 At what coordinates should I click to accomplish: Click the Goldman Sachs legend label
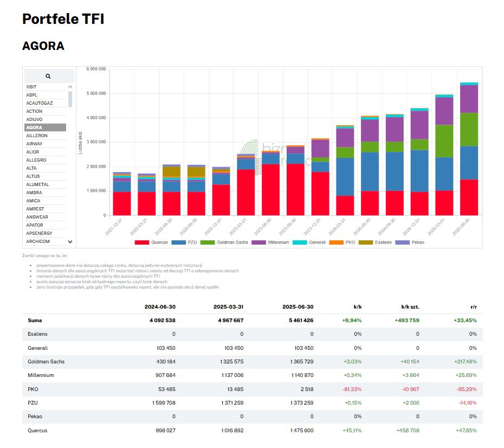[x=232, y=242]
